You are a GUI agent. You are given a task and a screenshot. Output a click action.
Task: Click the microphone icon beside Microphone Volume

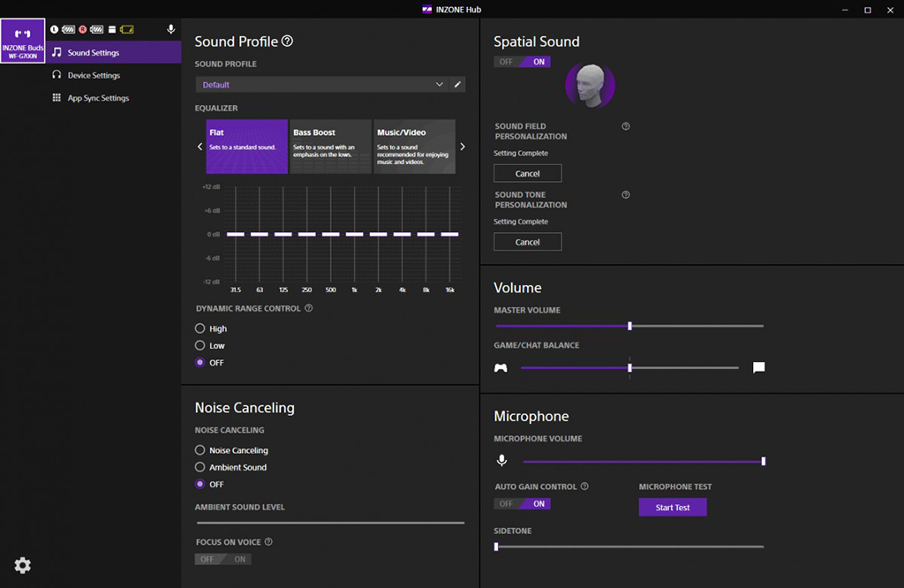[x=502, y=460]
